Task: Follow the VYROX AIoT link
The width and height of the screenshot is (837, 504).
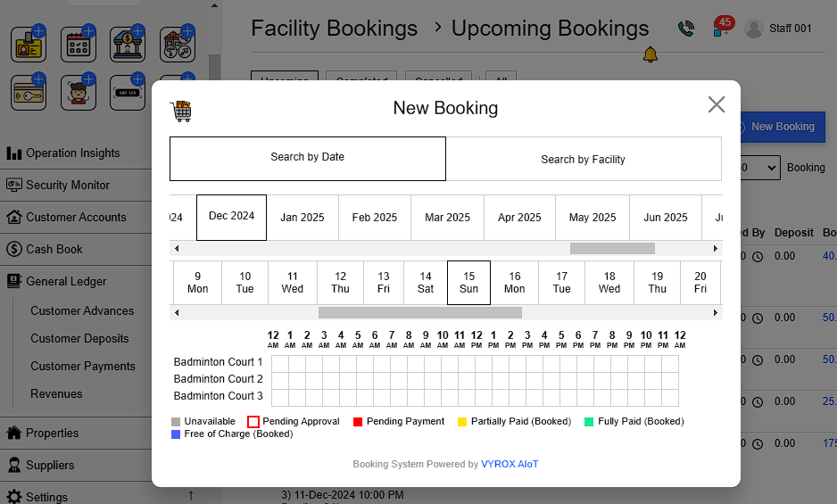Action: [x=510, y=464]
